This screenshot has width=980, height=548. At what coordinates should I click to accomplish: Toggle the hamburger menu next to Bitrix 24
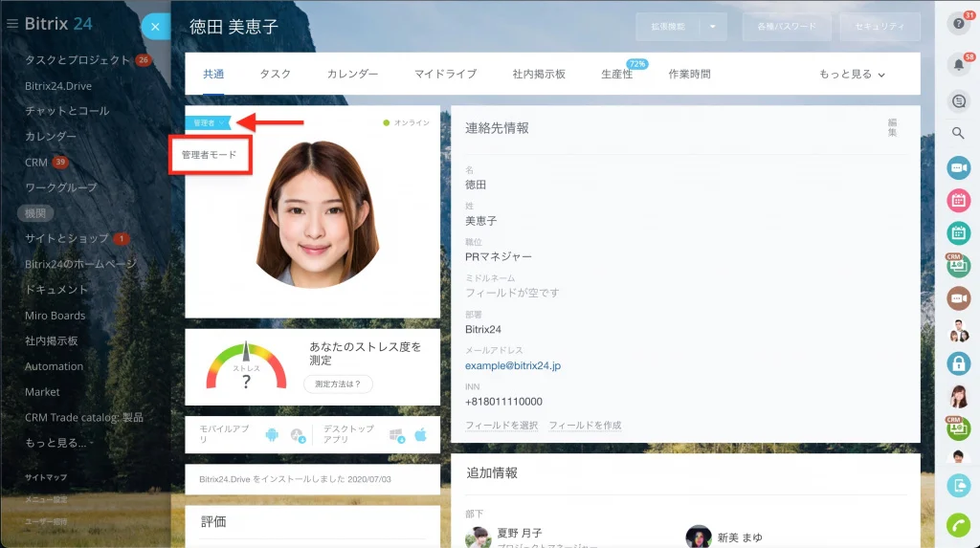tap(11, 24)
